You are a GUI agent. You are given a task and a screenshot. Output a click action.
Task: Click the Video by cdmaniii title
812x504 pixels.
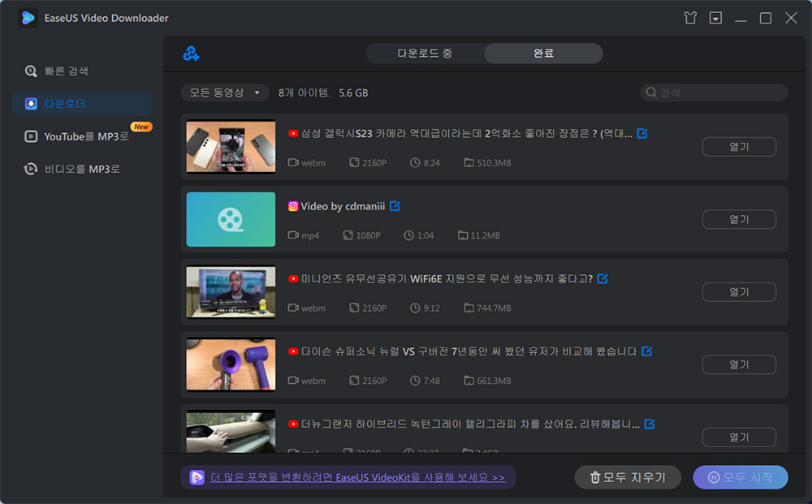tap(343, 206)
